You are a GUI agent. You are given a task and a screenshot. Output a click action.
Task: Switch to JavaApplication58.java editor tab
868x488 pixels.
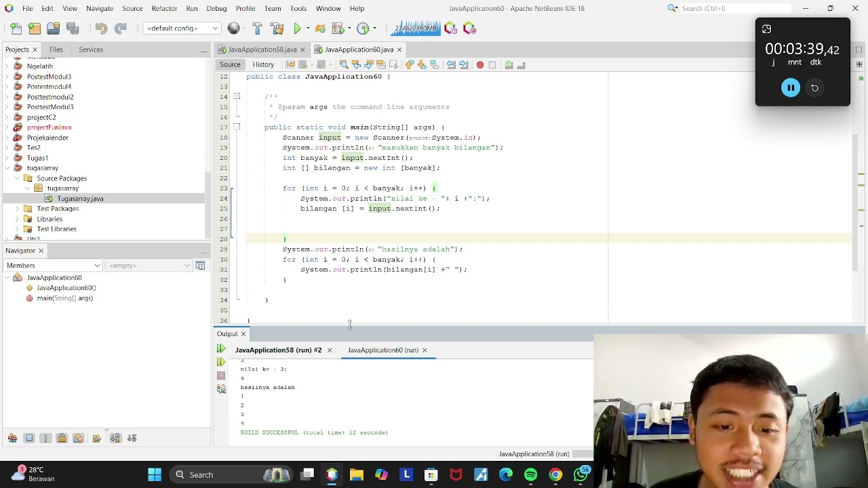coord(262,49)
